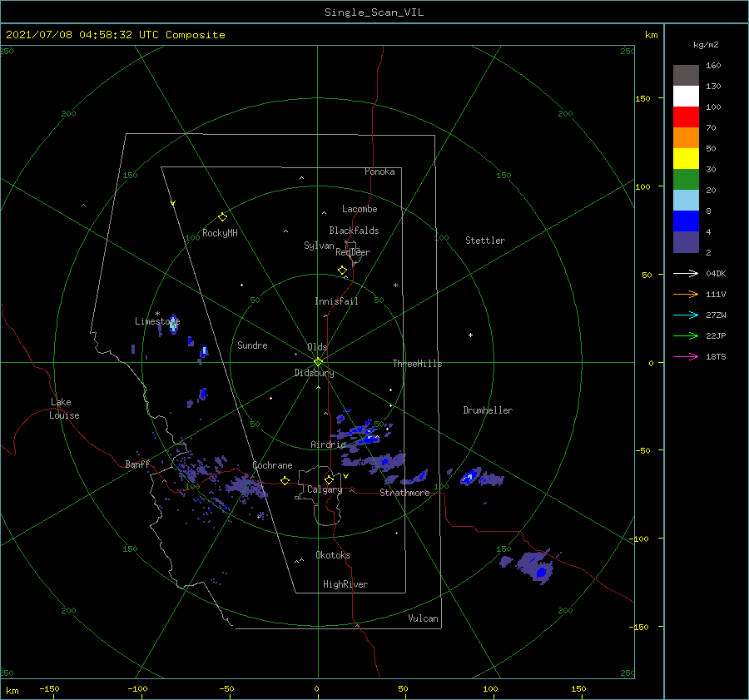Viewport: 749px width, 700px height.
Task: Click the Vulcan town label
Action: click(x=423, y=618)
